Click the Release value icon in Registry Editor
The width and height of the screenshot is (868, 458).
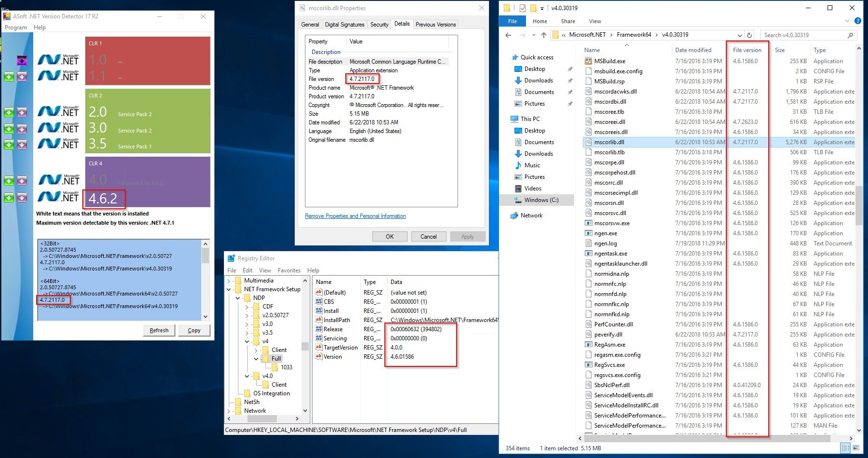coord(318,329)
